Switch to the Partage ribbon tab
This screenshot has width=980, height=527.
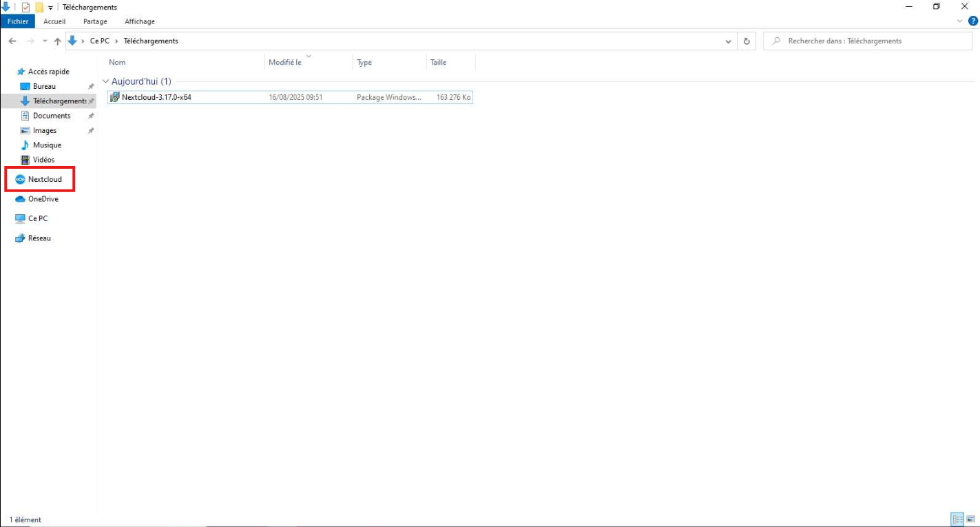click(95, 21)
